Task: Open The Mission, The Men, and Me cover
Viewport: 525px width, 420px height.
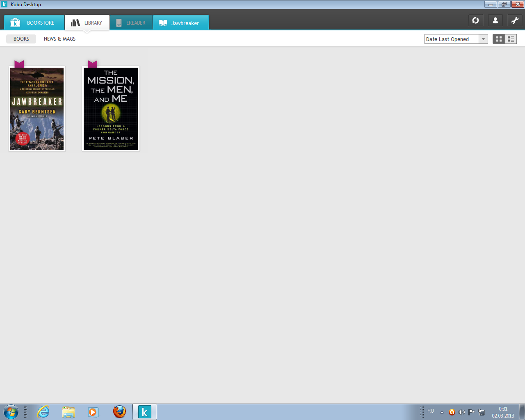Action: click(111, 109)
